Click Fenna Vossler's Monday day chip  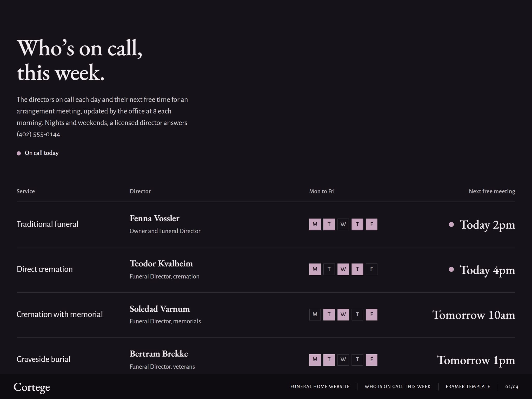point(315,224)
